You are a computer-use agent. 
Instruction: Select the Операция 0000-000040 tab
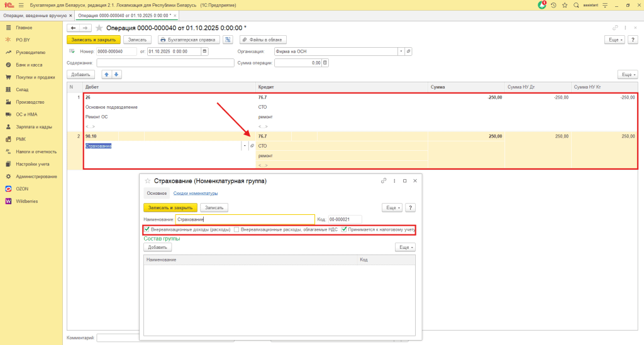tap(125, 16)
